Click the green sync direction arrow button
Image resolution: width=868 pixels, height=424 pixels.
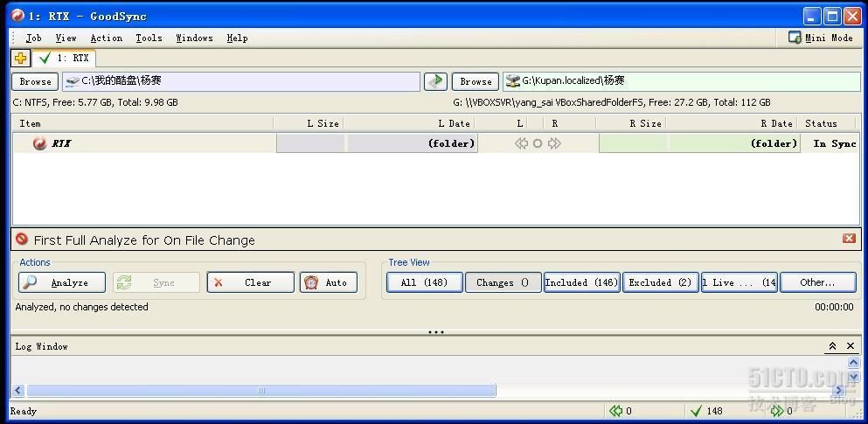point(435,81)
